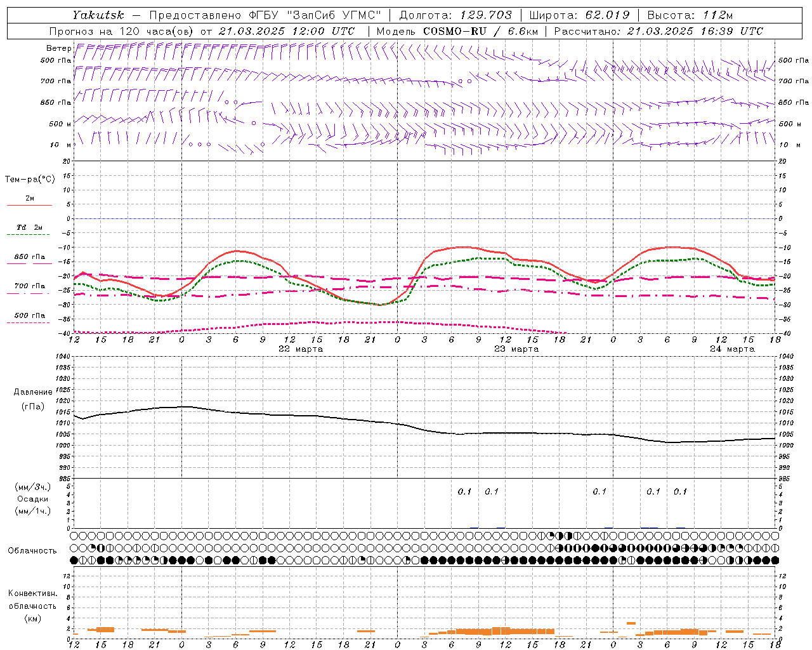Click the "Долгота: 129.703" longitude value
Viewport: 812px width, 650px height.
(x=455, y=15)
